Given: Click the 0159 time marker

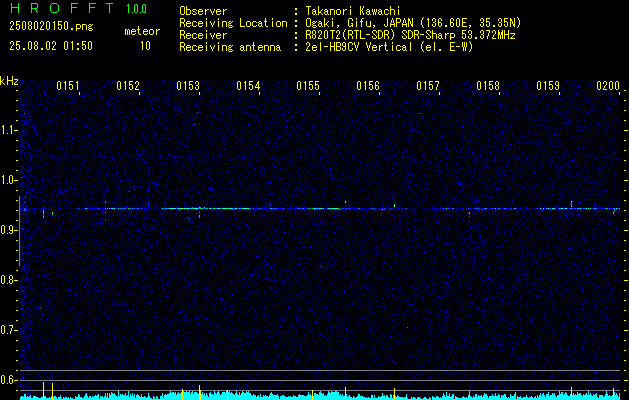Looking at the screenshot, I should 548,86.
